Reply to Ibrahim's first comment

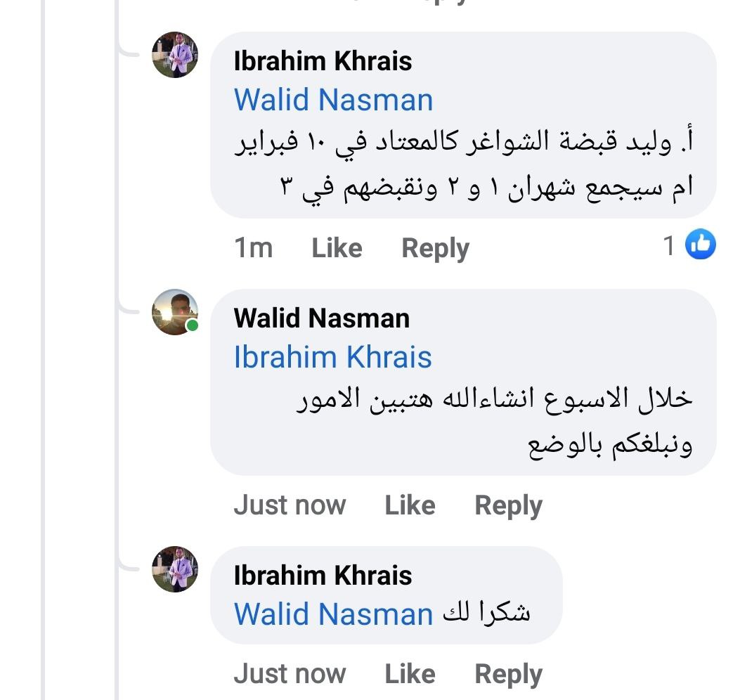click(435, 249)
